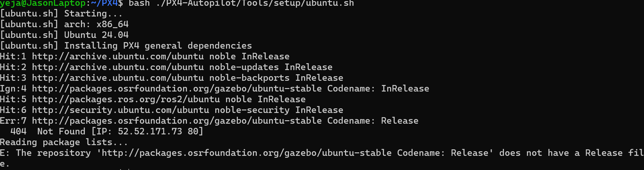The width and height of the screenshot is (644, 170).
Task: Click the gazebo URL on the Err:7 line
Action: tap(177, 121)
